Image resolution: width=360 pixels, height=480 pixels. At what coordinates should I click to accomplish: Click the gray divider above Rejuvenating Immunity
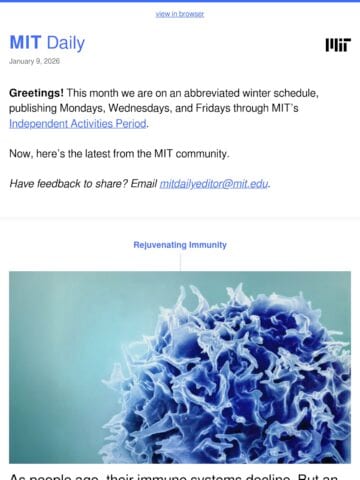(180, 218)
